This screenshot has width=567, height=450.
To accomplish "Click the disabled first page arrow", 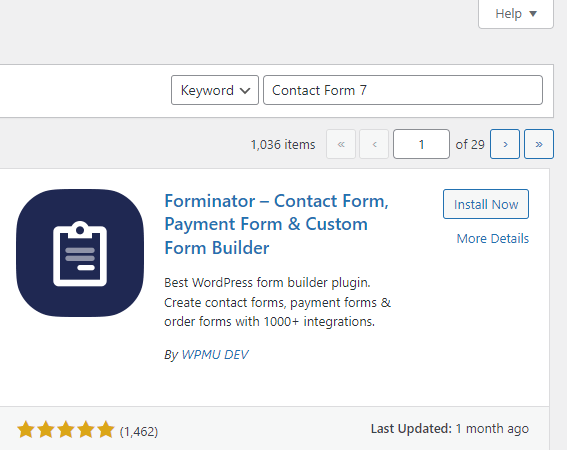I will 341,144.
